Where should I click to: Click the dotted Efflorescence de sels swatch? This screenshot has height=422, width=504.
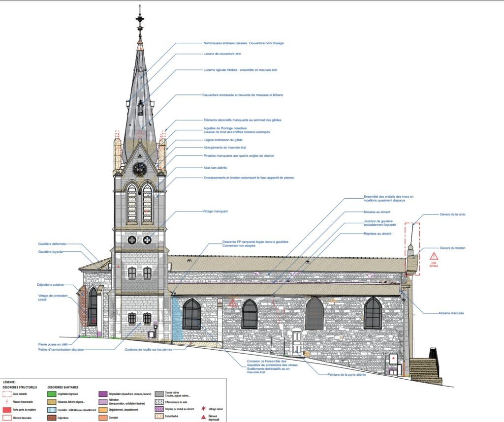[x=159, y=402]
